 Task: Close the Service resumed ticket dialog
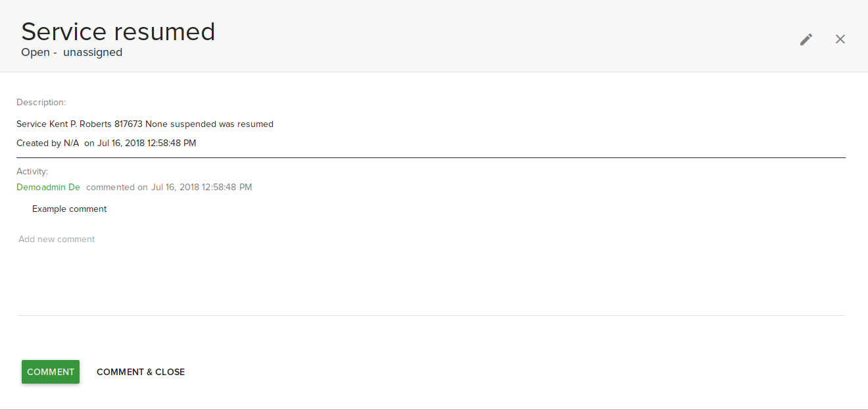point(840,39)
